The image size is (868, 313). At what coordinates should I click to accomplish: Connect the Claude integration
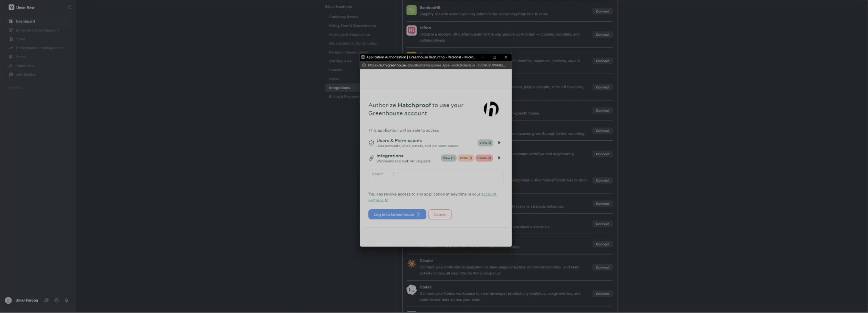(x=602, y=268)
